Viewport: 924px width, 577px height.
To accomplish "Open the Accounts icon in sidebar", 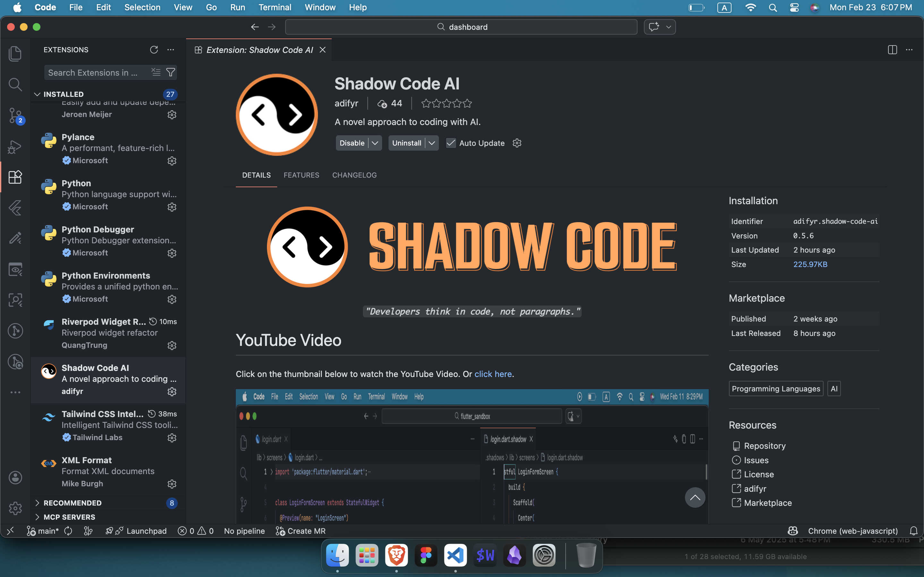I will point(15,477).
